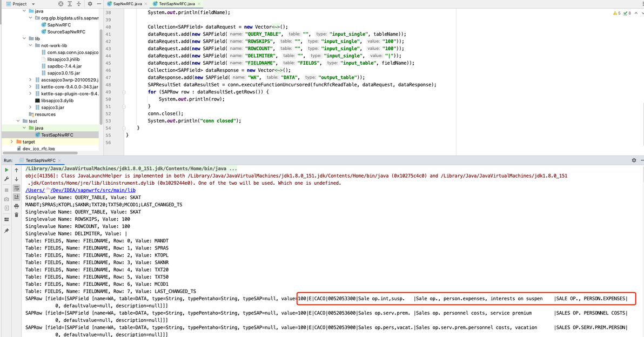Collapse org.glp.bigdata.utils package

[30, 18]
